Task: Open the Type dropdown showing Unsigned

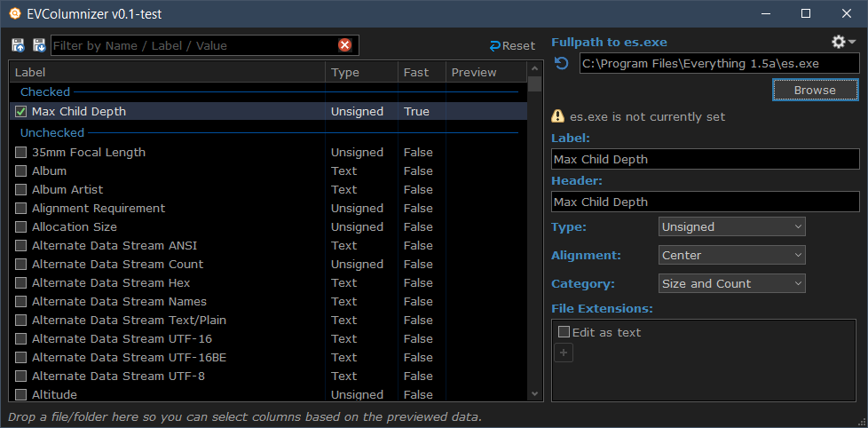Action: (731, 226)
